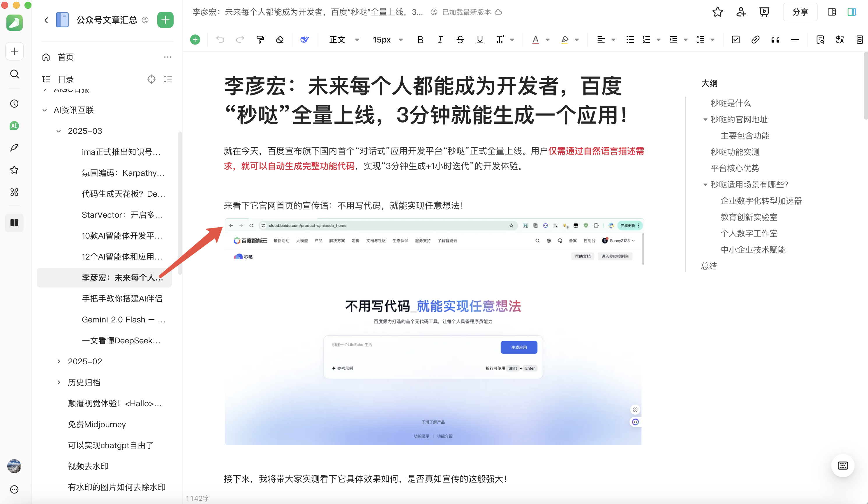This screenshot has width=868, height=504.
Task: Collapse the 2025-03 folder
Action: (59, 131)
